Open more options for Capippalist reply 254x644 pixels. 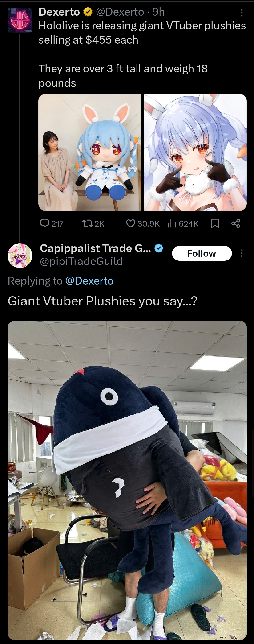pyautogui.click(x=242, y=253)
